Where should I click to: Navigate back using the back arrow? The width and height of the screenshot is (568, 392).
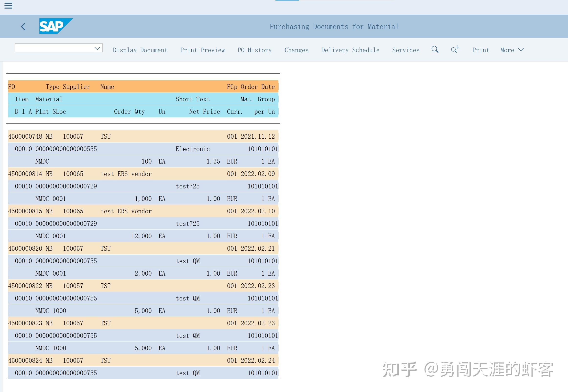coord(23,26)
